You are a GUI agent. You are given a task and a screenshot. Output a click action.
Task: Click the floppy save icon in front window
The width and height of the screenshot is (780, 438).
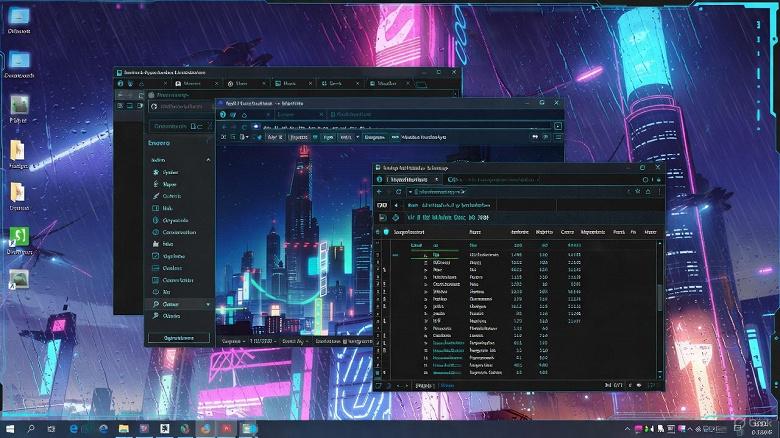383,218
